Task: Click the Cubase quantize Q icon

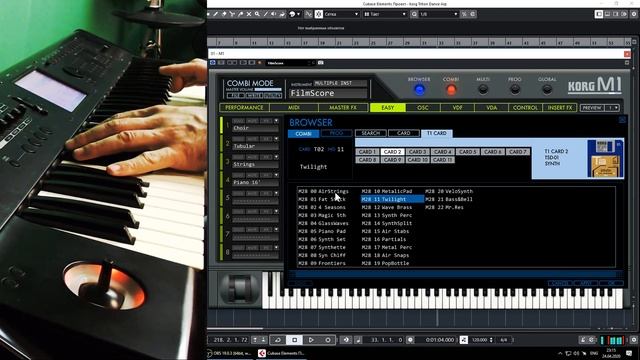Action: click(414, 14)
